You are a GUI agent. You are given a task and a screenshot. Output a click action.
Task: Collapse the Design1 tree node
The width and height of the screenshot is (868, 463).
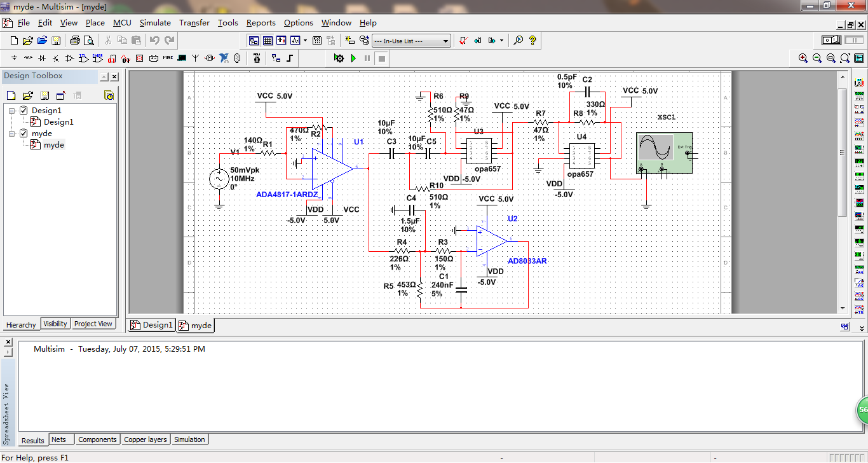click(13, 111)
